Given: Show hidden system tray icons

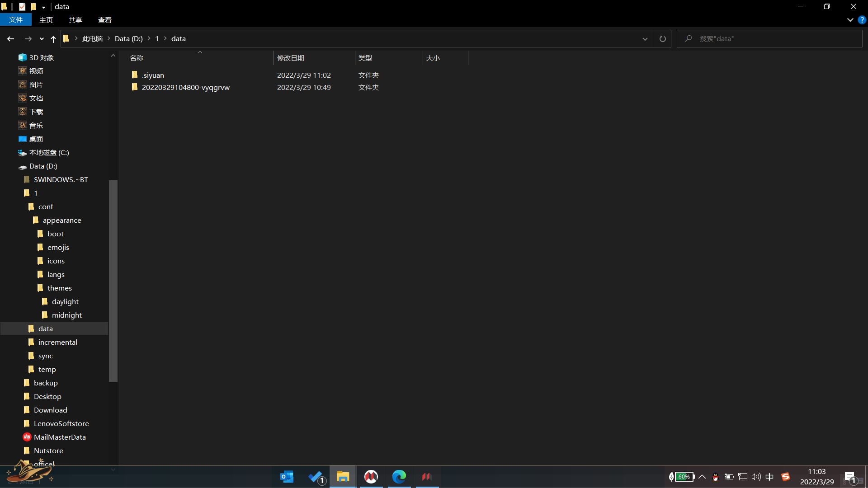Looking at the screenshot, I should [702, 477].
